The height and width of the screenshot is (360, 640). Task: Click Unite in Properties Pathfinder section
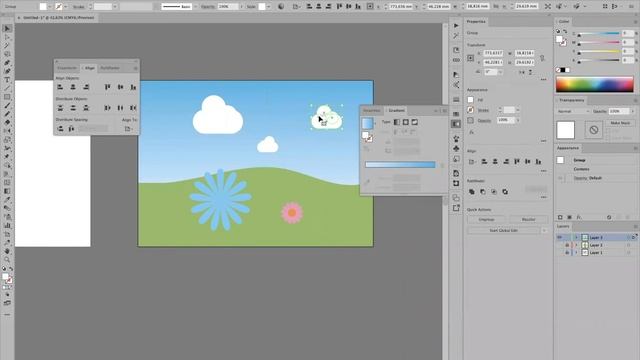point(472,191)
